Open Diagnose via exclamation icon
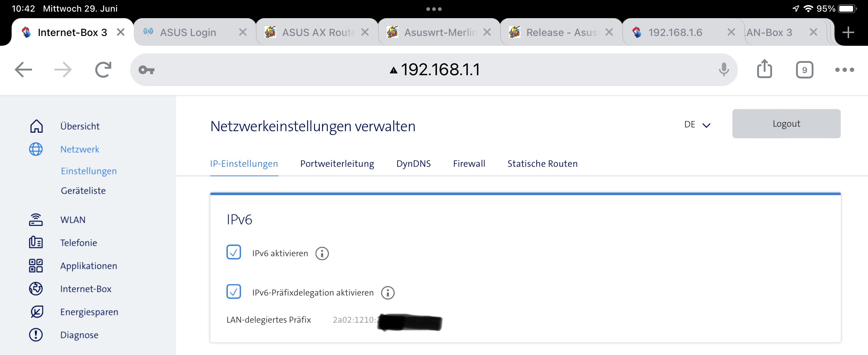The height and width of the screenshot is (355, 868). pyautogui.click(x=36, y=335)
